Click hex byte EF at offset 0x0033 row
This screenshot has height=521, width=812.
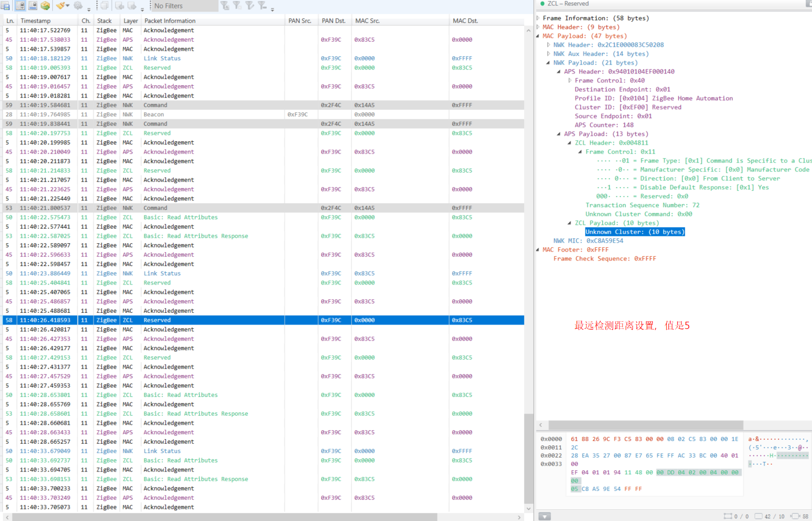(574, 472)
